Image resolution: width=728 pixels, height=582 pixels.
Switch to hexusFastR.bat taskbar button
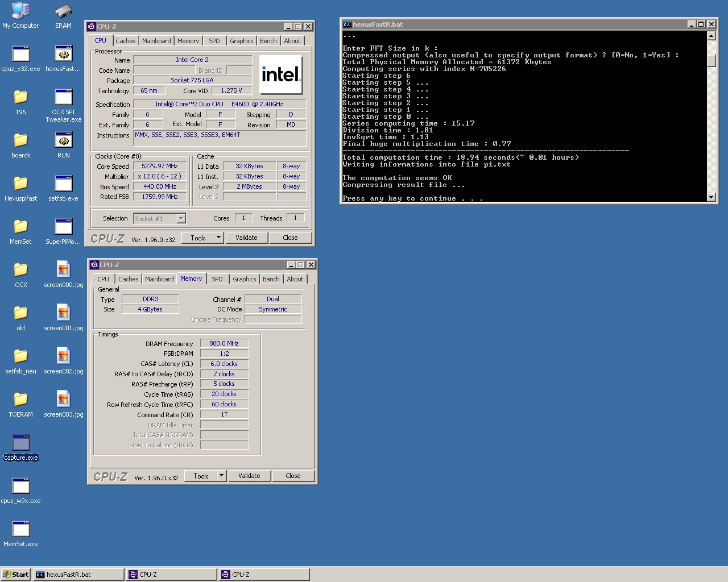click(78, 575)
